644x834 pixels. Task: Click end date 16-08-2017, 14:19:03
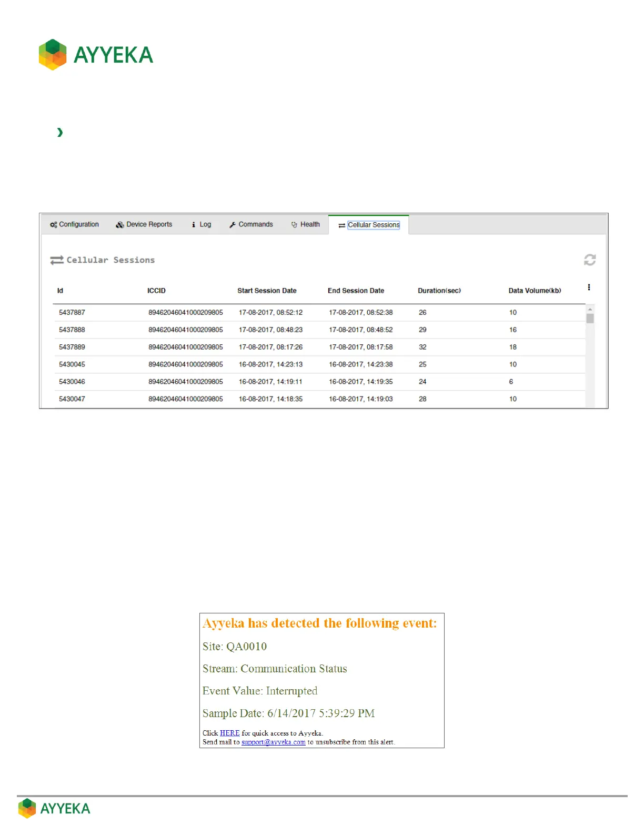pyautogui.click(x=361, y=399)
